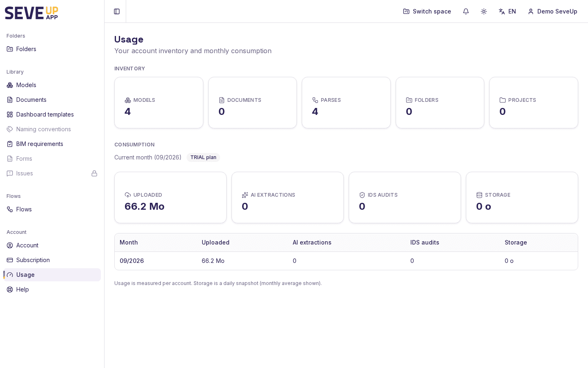Select the locked Issues entry

pyautogui.click(x=52, y=173)
